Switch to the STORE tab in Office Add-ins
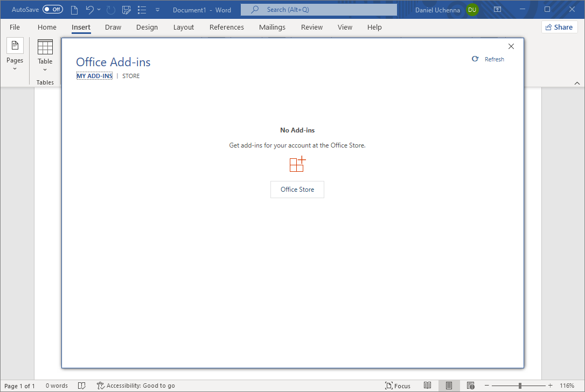Viewport: 585px width, 392px height. point(130,75)
